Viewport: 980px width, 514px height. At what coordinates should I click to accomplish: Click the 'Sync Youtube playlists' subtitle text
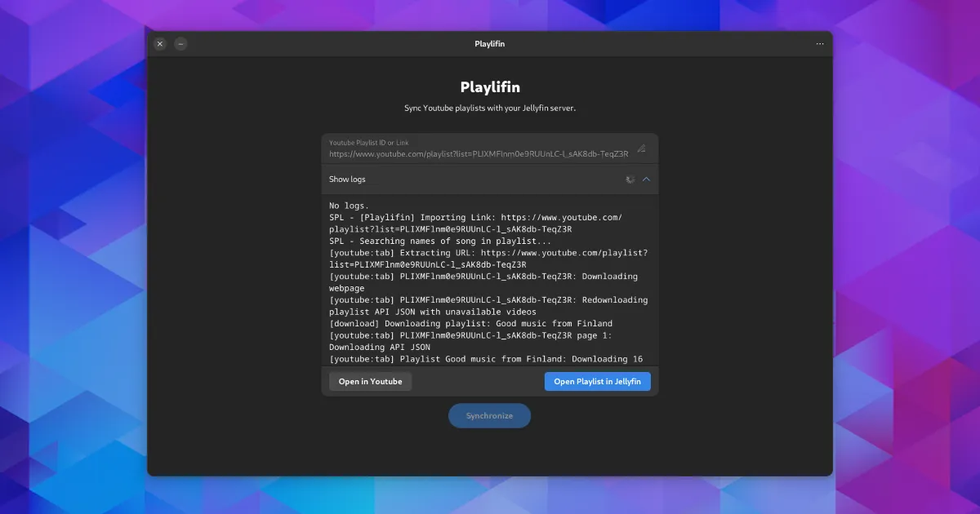tap(489, 109)
